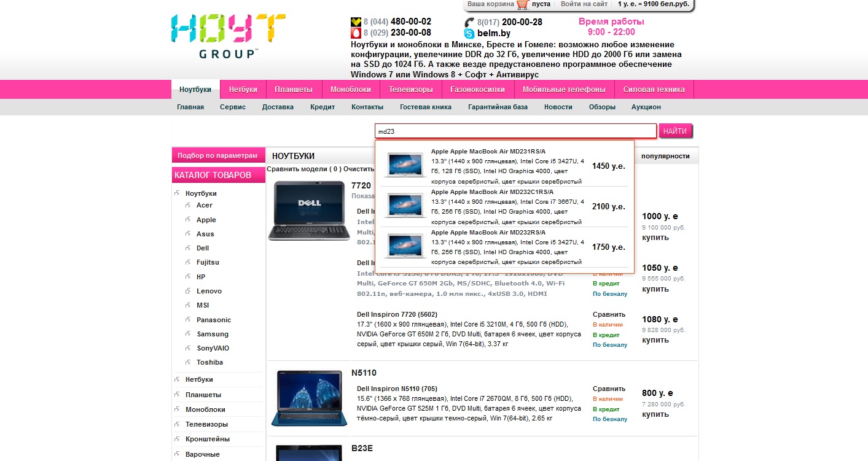Expand the Телевизоры tree icon in catalog sidebar
This screenshot has height=461, width=868.
pyautogui.click(x=178, y=424)
